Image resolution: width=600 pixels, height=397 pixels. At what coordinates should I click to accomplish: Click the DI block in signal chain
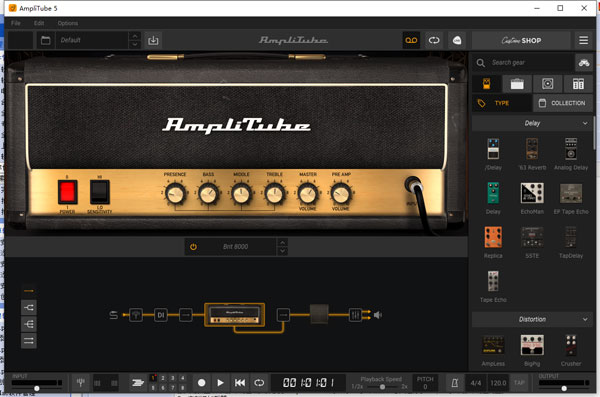[161, 315]
